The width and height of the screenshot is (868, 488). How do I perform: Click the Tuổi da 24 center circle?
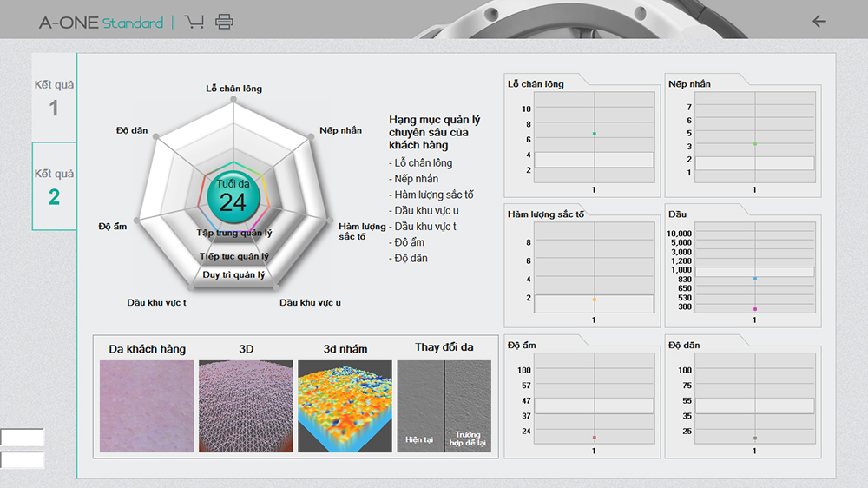pyautogui.click(x=233, y=195)
